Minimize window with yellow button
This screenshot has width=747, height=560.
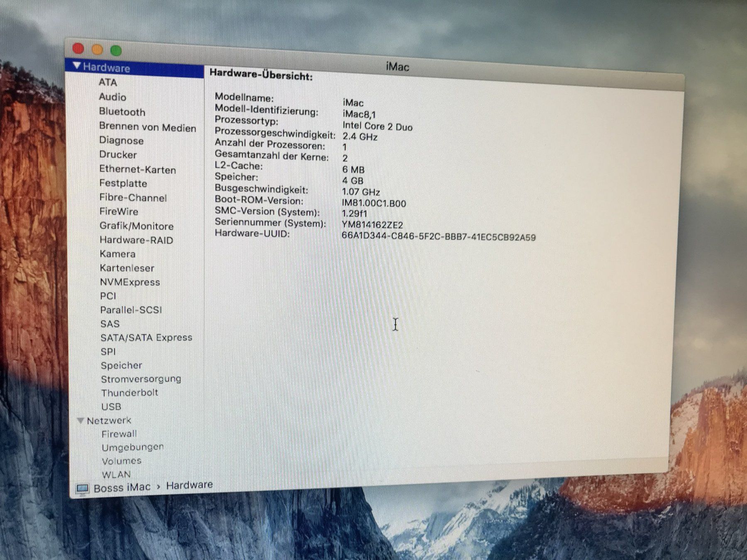(x=97, y=50)
